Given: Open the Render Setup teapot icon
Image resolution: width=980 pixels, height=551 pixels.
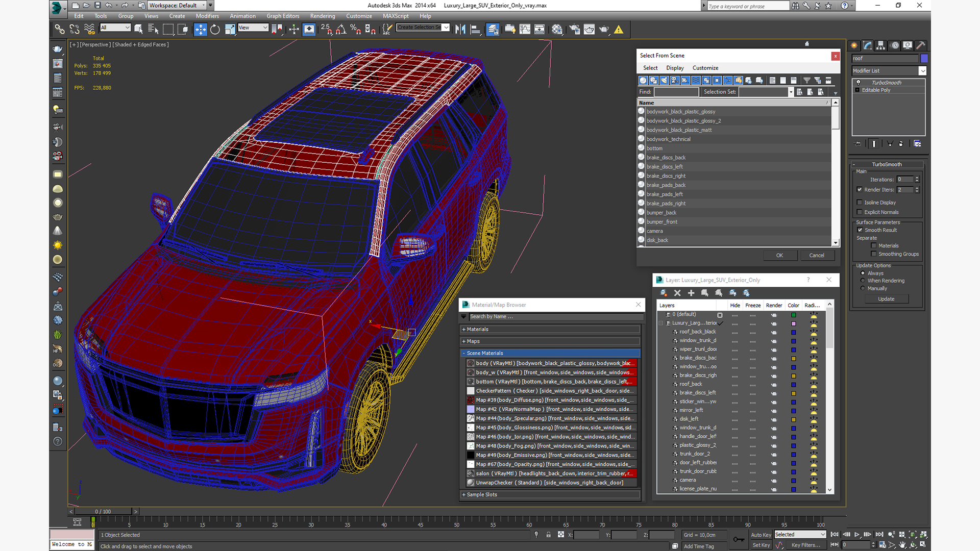Looking at the screenshot, I should click(x=574, y=30).
